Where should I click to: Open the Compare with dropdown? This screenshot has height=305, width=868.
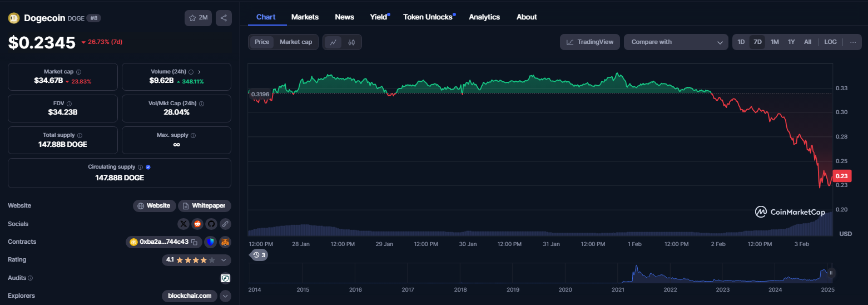676,42
